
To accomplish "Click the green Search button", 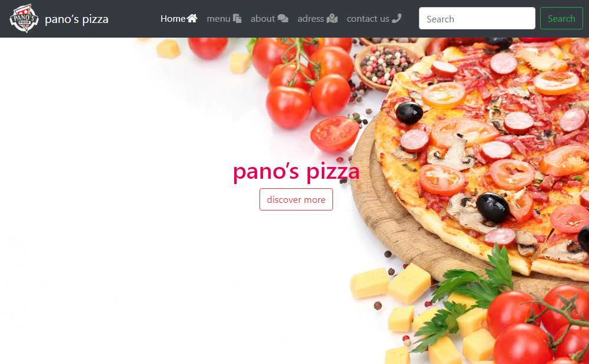I will point(561,18).
